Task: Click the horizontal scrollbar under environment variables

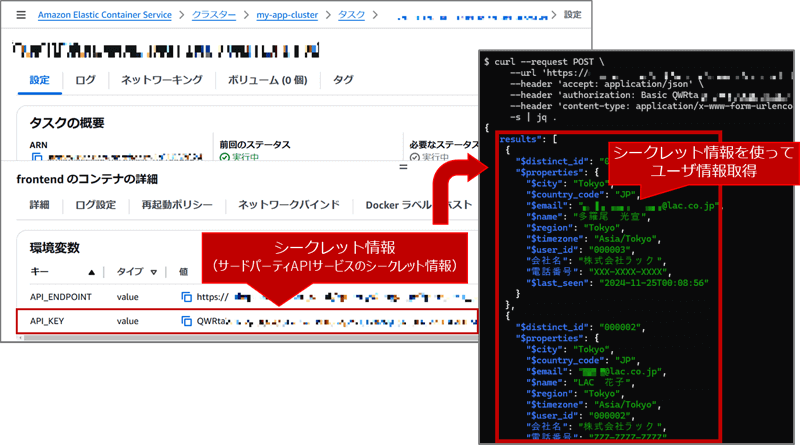Action: 250,337
